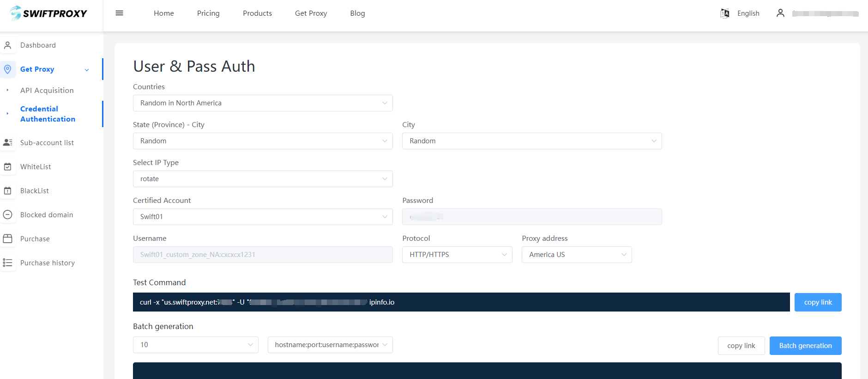Open the Countries dropdown

click(x=263, y=103)
